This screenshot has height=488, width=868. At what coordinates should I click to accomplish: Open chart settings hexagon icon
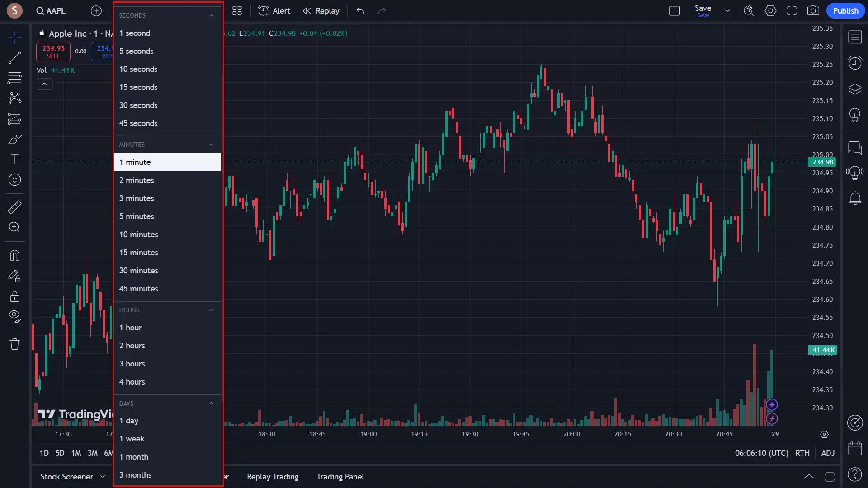pyautogui.click(x=770, y=11)
